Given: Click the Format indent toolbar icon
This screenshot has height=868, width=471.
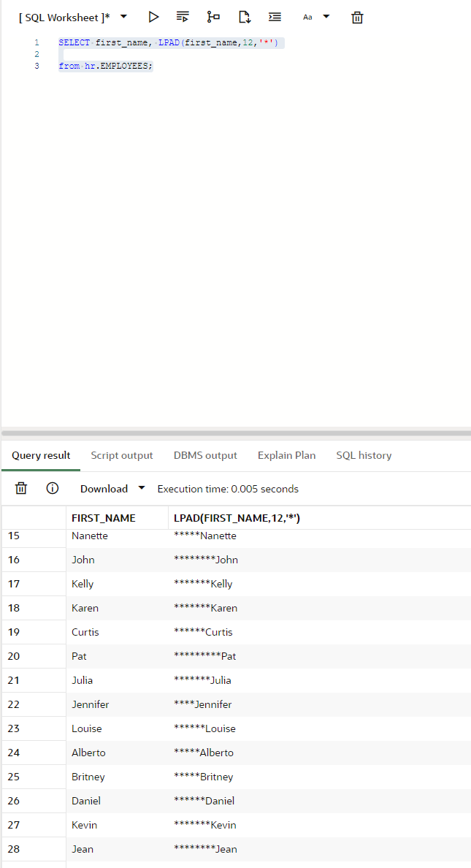Looking at the screenshot, I should coord(275,17).
